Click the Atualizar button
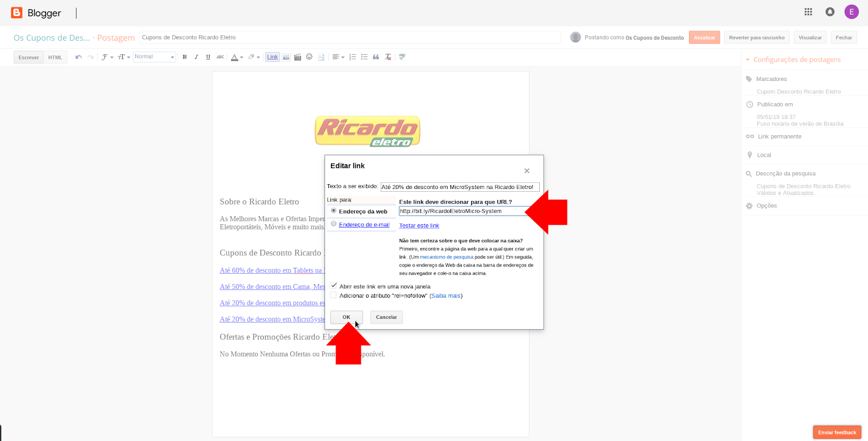 coord(705,37)
